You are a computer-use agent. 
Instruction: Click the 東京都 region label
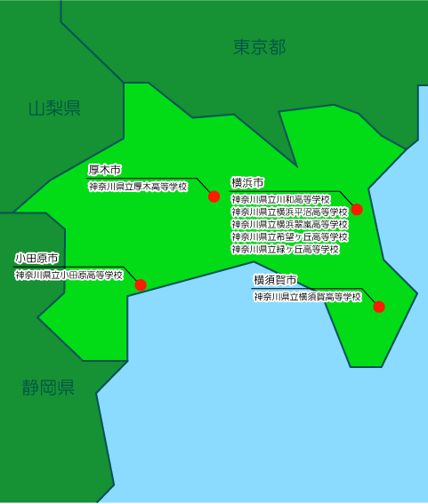point(259,47)
